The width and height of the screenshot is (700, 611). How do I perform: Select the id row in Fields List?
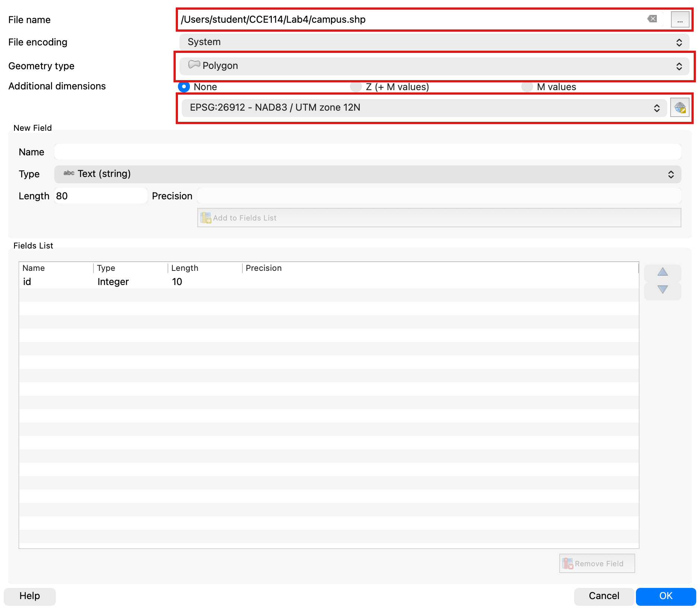click(x=329, y=282)
